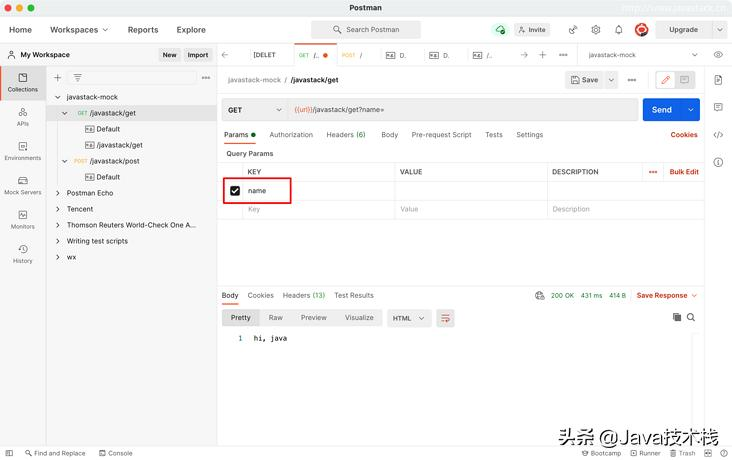Screen dimensions: 732x460
Task: Open the settings gear icon in the header
Action: tap(596, 29)
